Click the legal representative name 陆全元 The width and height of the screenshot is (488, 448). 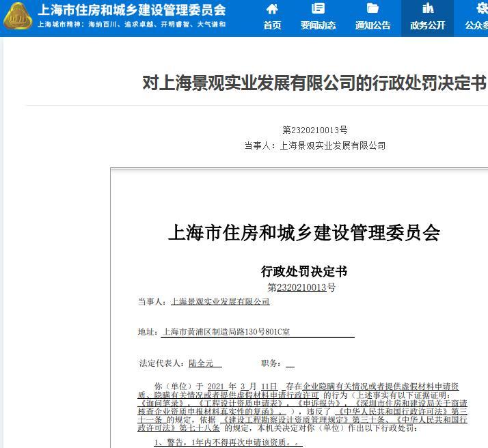[x=201, y=363]
